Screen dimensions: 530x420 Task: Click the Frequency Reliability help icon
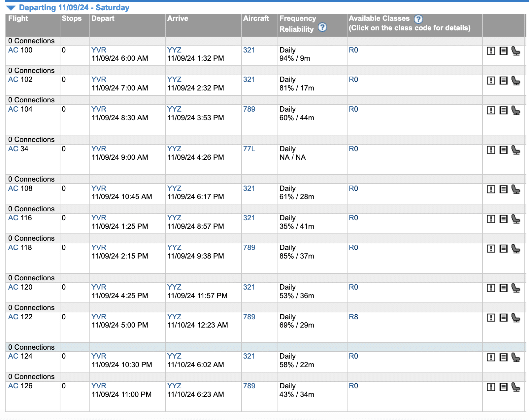(x=322, y=27)
